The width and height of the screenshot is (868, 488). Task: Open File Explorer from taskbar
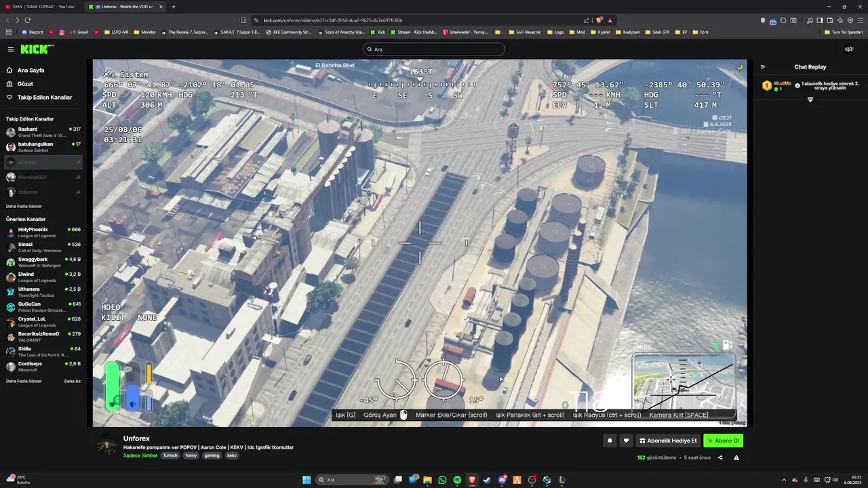[427, 480]
